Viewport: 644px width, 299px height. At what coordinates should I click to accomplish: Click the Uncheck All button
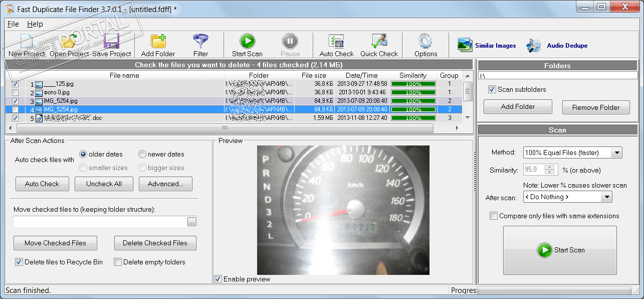click(104, 184)
